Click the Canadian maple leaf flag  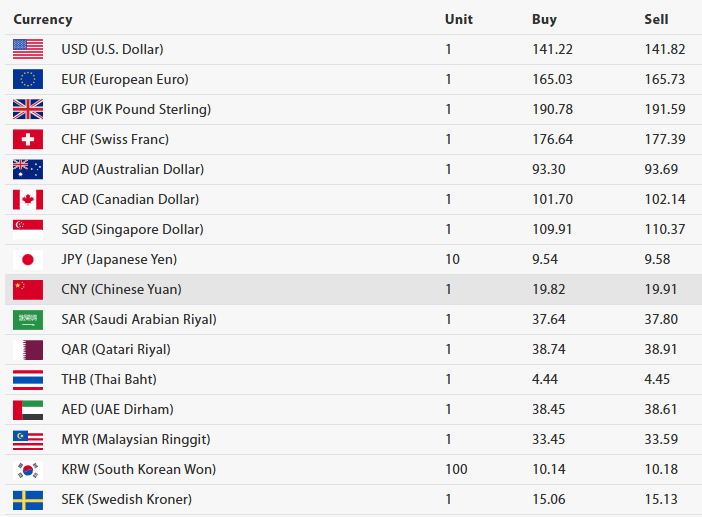click(28, 199)
